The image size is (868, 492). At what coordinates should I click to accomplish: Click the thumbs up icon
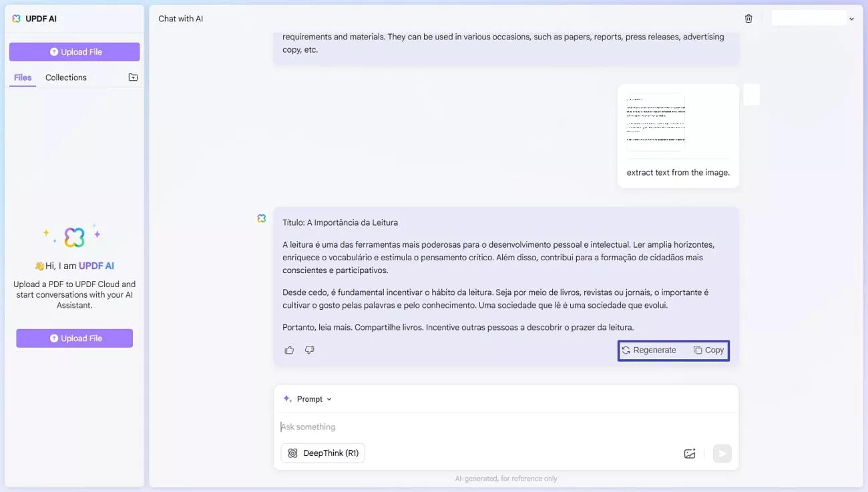click(289, 350)
